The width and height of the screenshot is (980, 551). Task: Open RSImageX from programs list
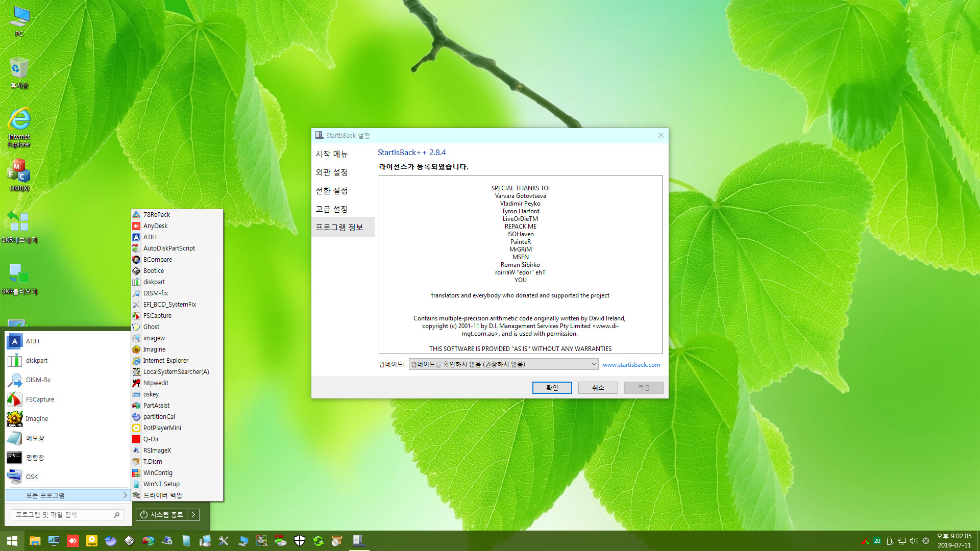tap(177, 450)
